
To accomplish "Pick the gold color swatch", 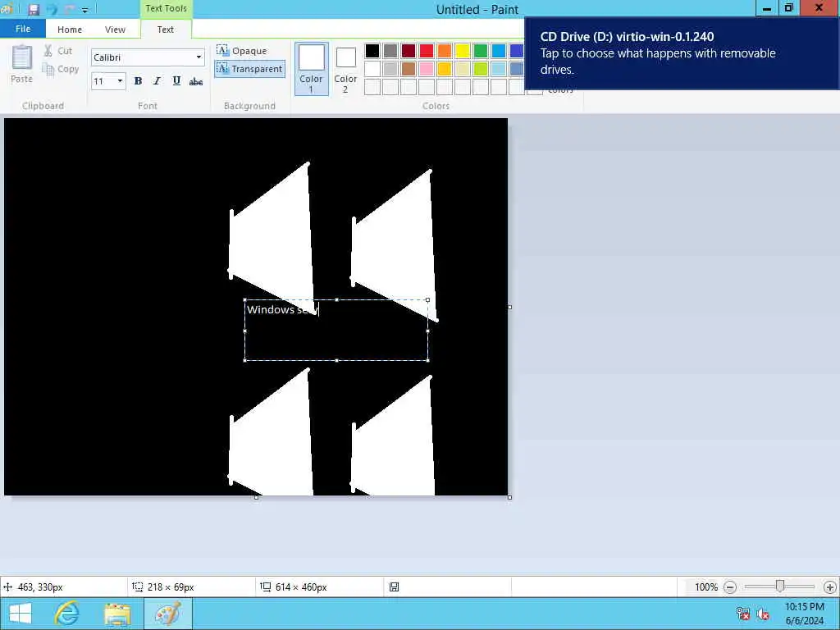I will (445, 69).
